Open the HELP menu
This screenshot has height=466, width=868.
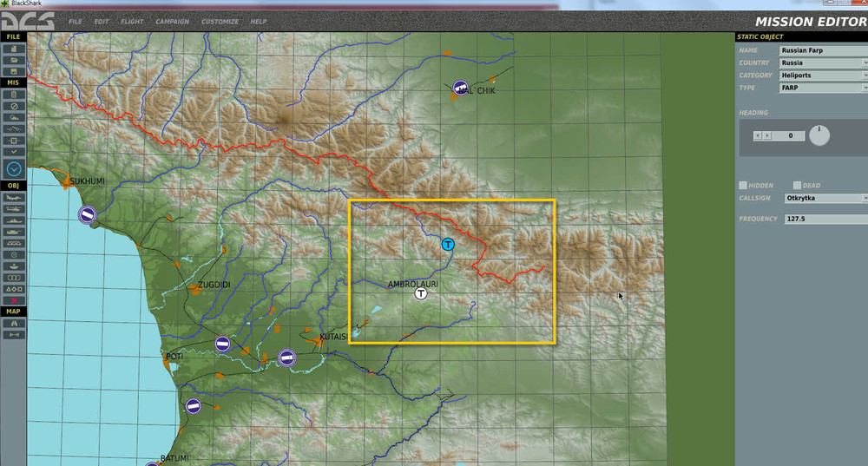[259, 22]
